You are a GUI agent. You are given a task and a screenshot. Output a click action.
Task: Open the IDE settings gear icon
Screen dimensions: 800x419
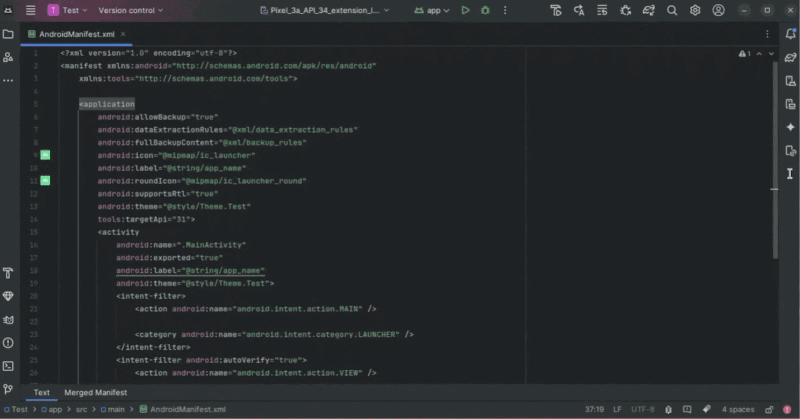coord(697,10)
